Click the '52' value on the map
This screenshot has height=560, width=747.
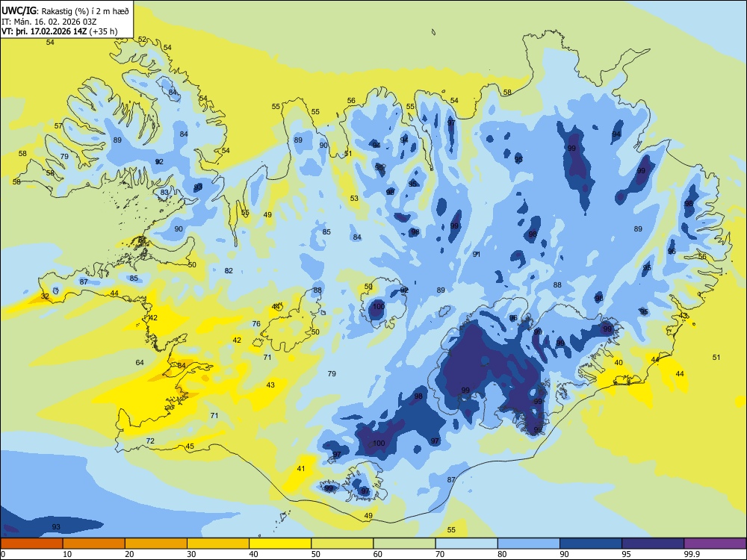click(x=142, y=39)
